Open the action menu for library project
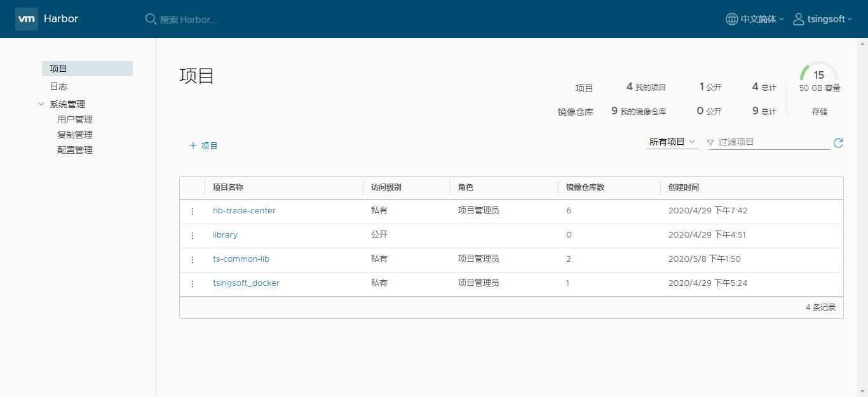The width and height of the screenshot is (868, 397). [193, 236]
